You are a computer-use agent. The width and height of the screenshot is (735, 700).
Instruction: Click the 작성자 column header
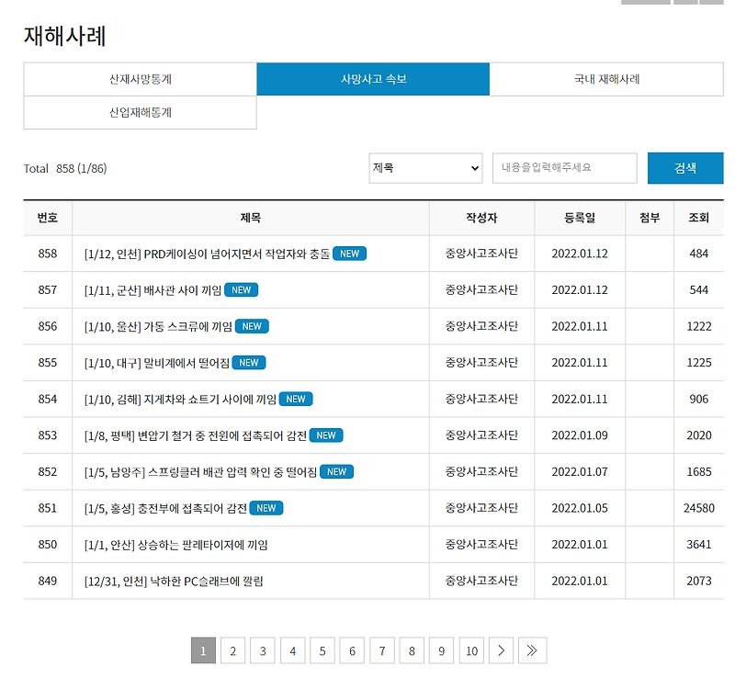pos(481,218)
